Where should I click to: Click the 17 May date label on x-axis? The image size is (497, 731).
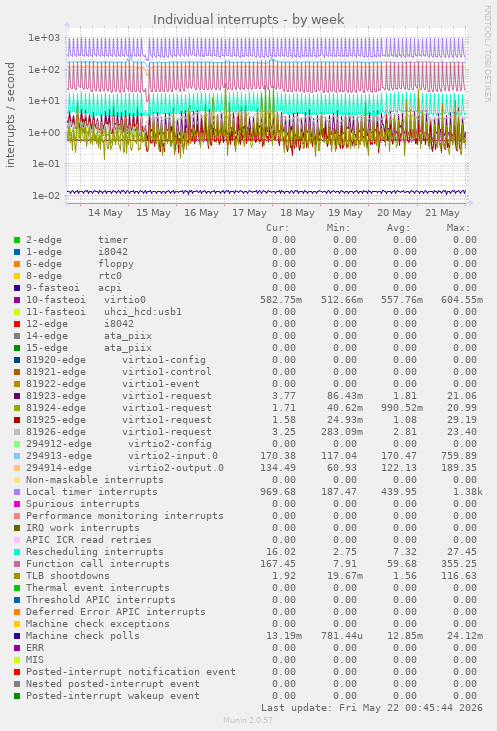(x=249, y=213)
